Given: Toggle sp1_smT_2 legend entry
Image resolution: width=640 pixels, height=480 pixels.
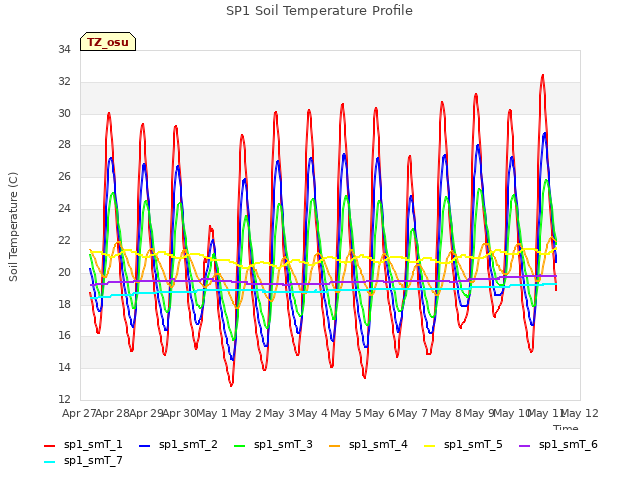Looking at the screenshot, I should pyautogui.click(x=178, y=444).
